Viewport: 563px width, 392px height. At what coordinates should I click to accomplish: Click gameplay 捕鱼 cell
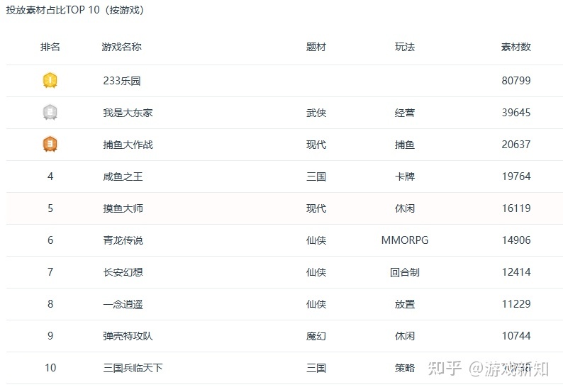tap(405, 145)
